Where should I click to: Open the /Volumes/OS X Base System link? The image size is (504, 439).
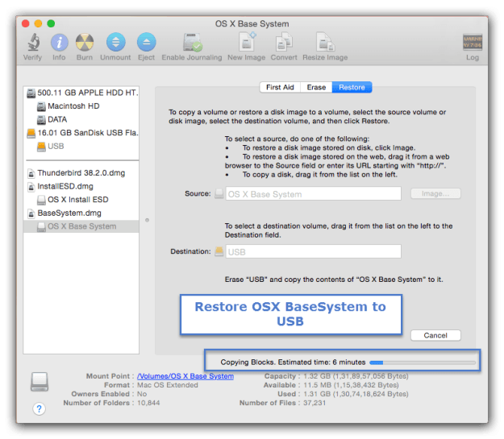point(185,376)
